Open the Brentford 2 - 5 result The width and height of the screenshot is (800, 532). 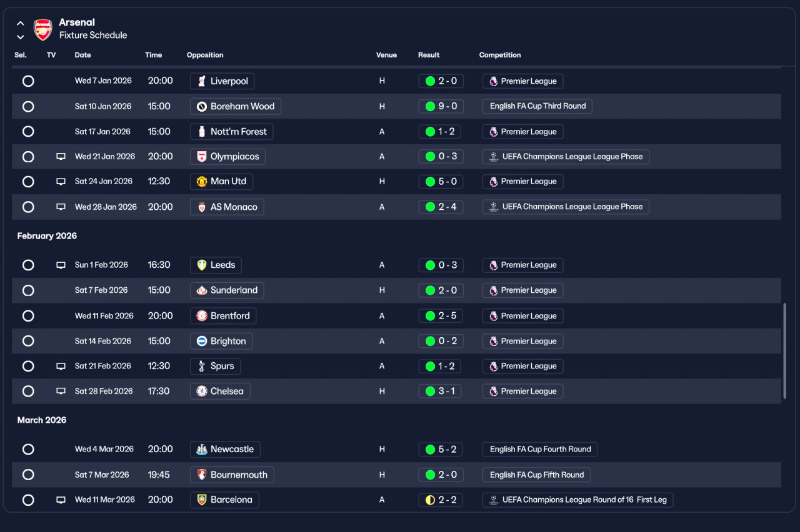[x=441, y=316]
